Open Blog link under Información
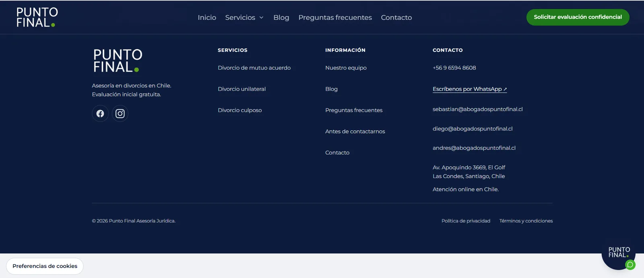The image size is (644, 278). [x=332, y=89]
